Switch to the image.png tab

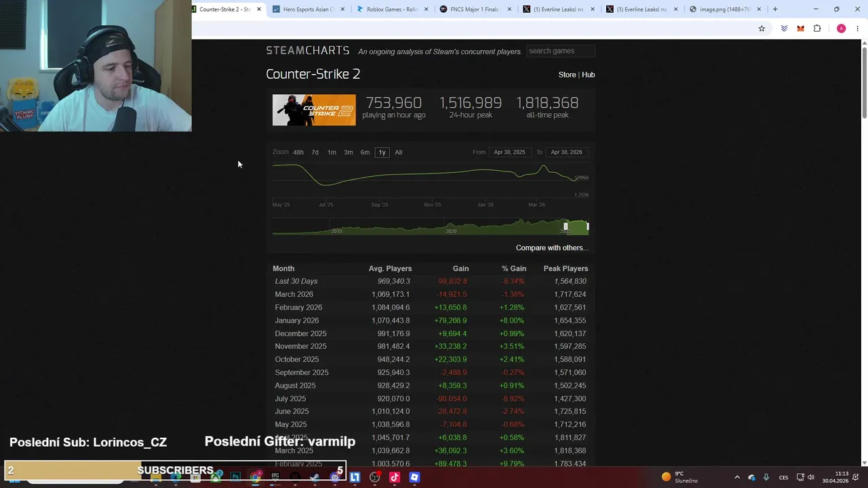coord(725,9)
